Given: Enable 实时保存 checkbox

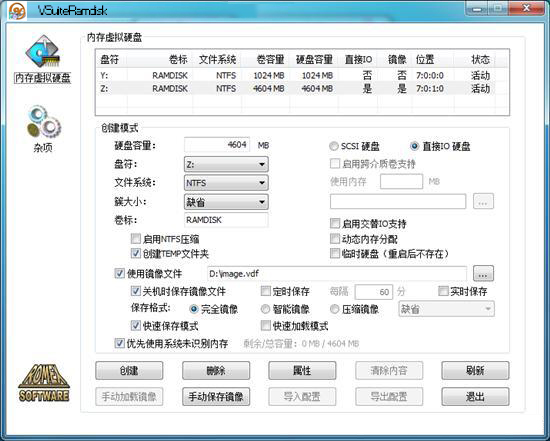Looking at the screenshot, I should (x=443, y=291).
